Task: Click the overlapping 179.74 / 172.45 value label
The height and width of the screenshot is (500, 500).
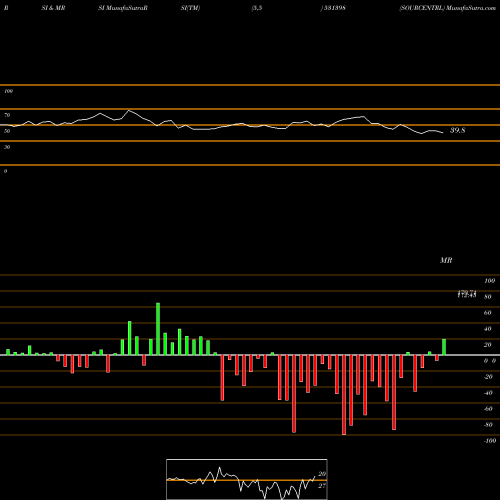Action: point(467,294)
